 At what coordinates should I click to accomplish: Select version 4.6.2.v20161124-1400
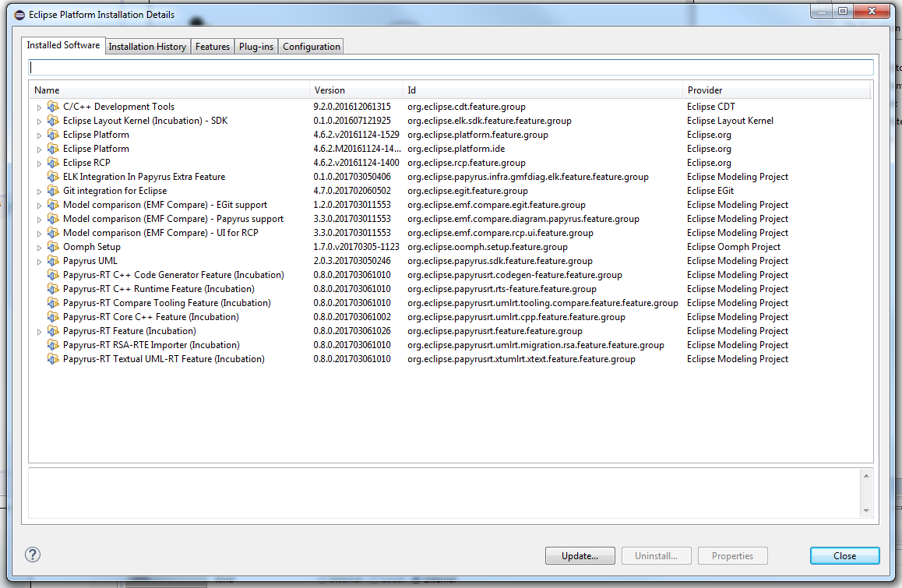(356, 163)
